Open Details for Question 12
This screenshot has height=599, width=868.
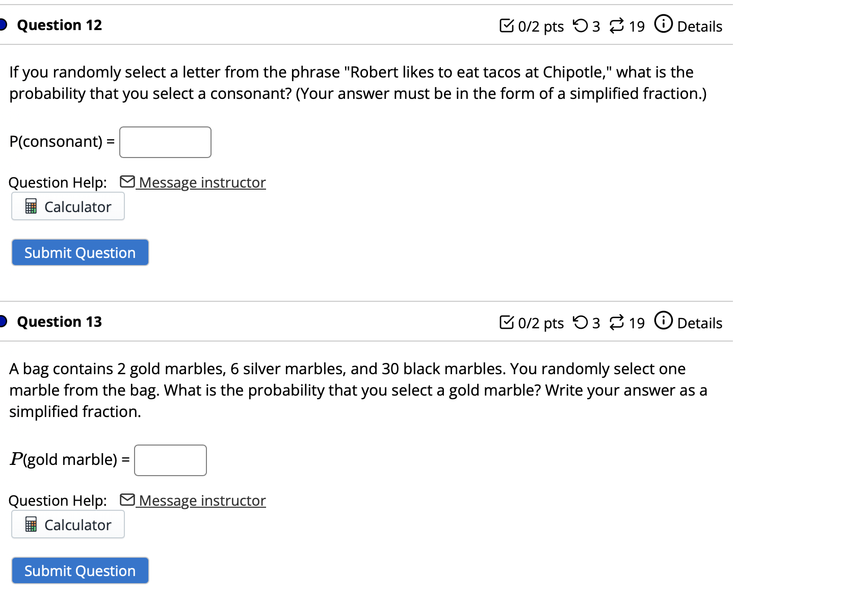tap(699, 27)
